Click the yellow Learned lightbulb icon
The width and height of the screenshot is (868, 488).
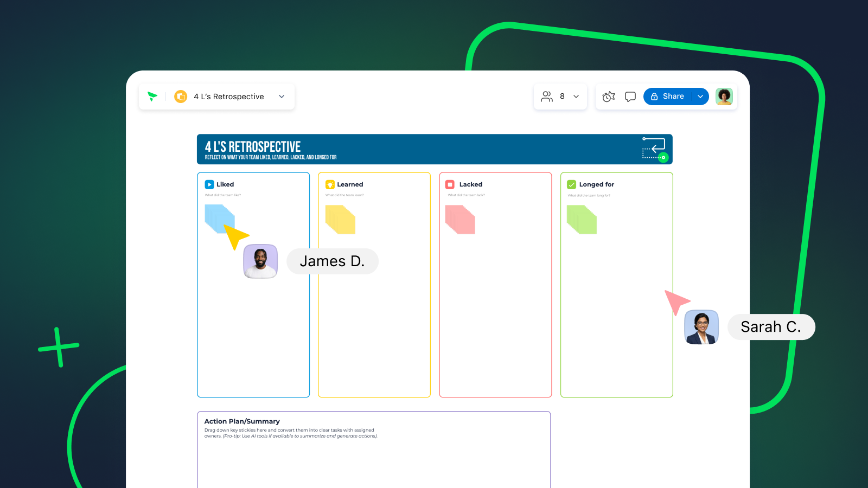(x=330, y=184)
